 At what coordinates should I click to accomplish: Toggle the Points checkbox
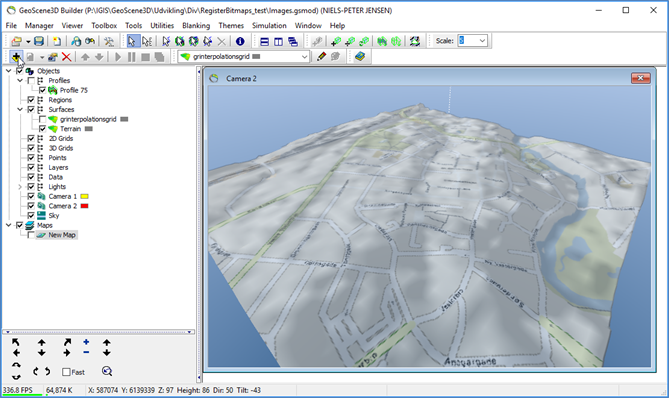click(x=31, y=158)
